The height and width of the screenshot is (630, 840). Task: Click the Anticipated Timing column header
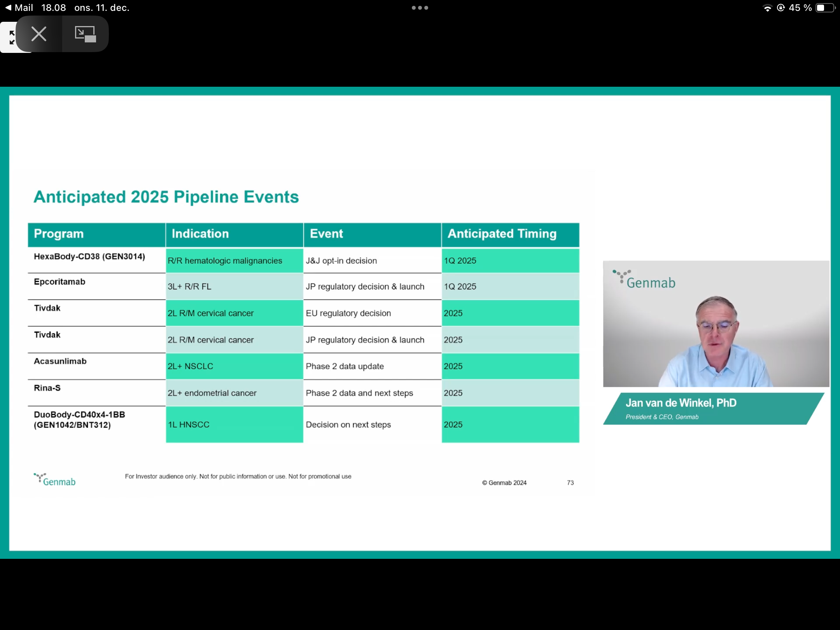click(511, 234)
